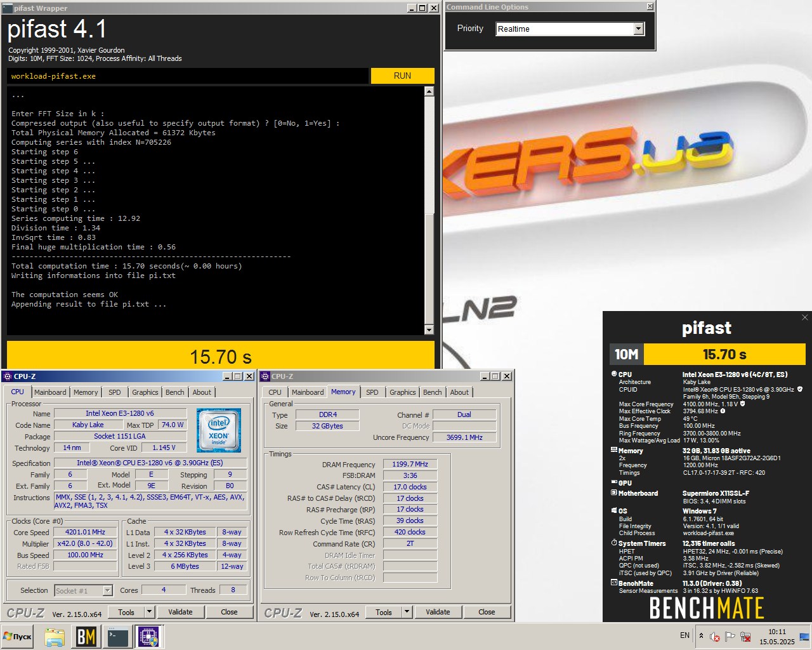The image size is (812, 650).
Task: Open the console window taskbar icon
Action: coord(118,637)
